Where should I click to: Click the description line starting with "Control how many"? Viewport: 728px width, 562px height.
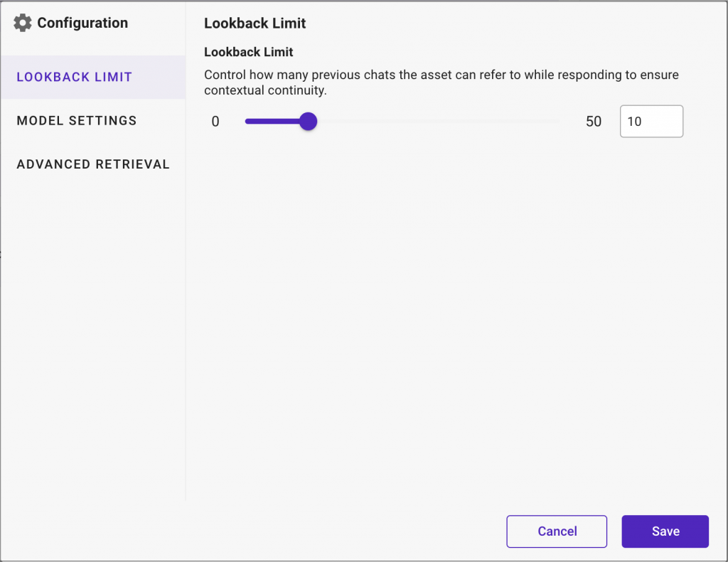pos(441,75)
